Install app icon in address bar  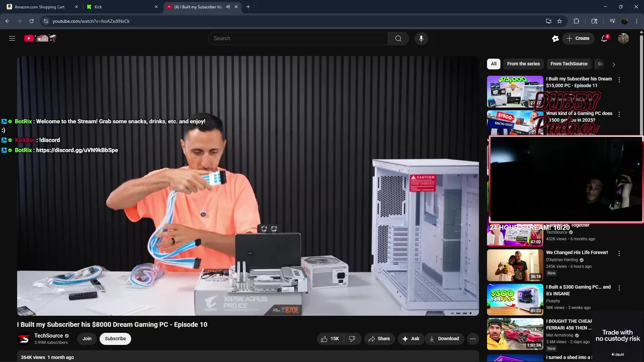pyautogui.click(x=548, y=21)
